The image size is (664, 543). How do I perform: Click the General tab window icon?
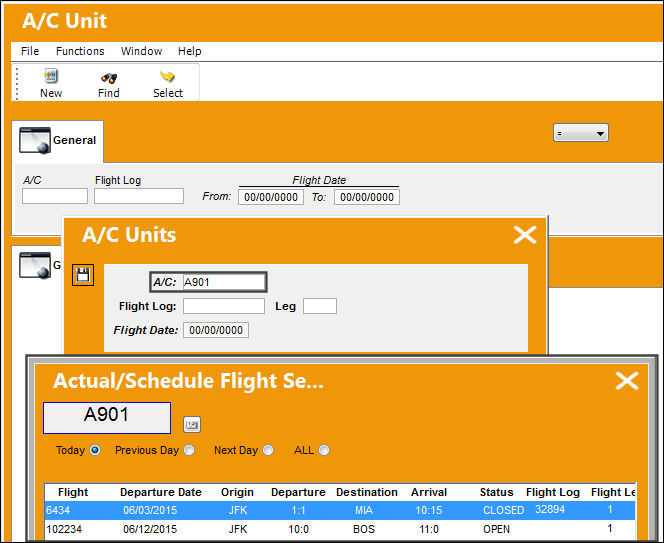point(35,140)
